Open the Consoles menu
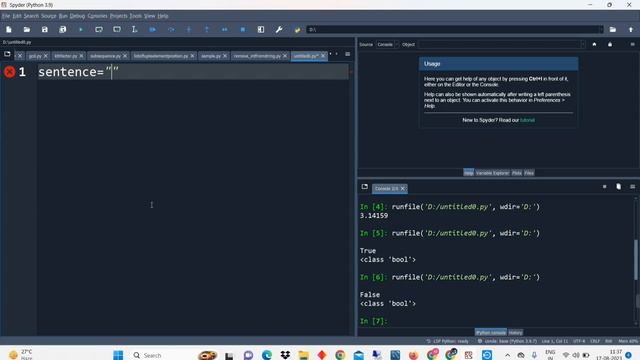This screenshot has height=360, width=640. (x=98, y=16)
